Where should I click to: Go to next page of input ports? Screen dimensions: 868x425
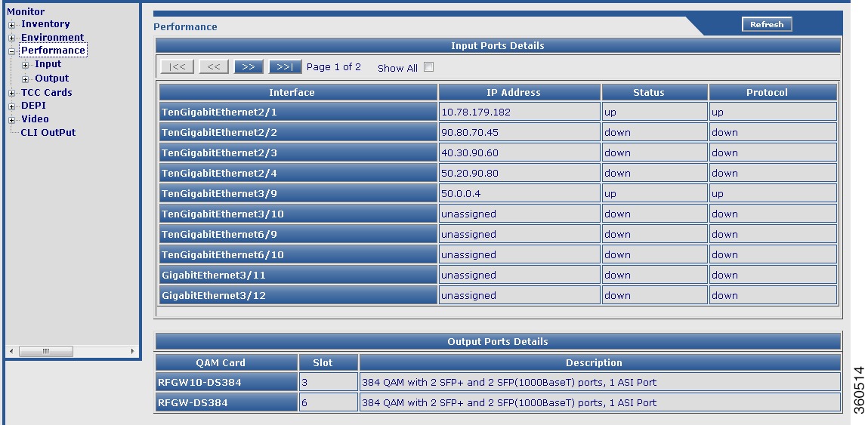249,67
